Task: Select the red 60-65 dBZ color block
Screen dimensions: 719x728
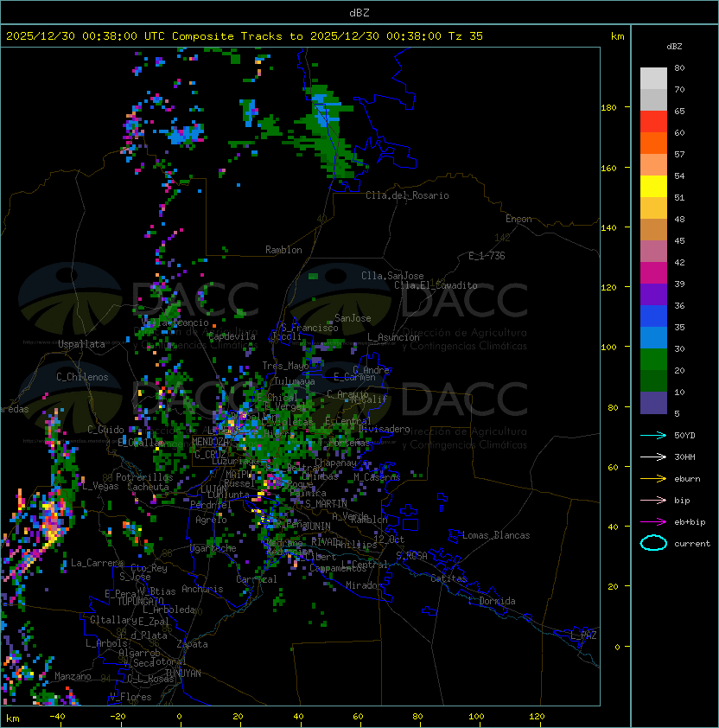Action: click(653, 122)
